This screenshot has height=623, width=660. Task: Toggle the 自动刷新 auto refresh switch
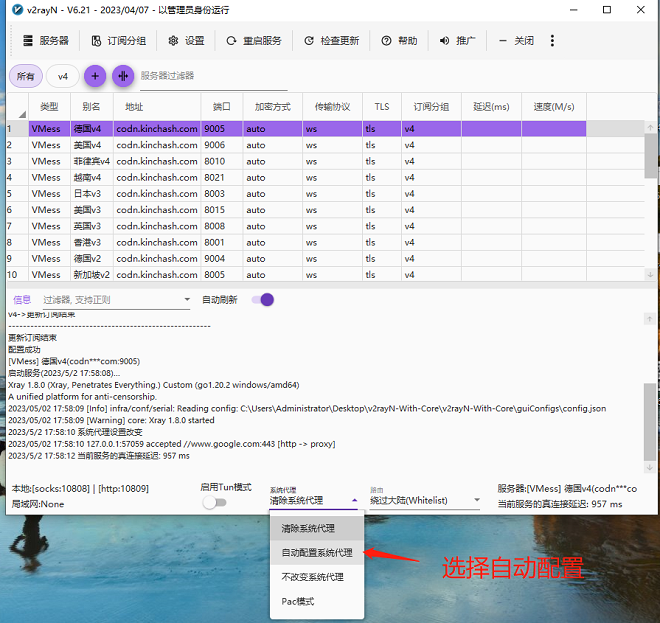pos(262,300)
